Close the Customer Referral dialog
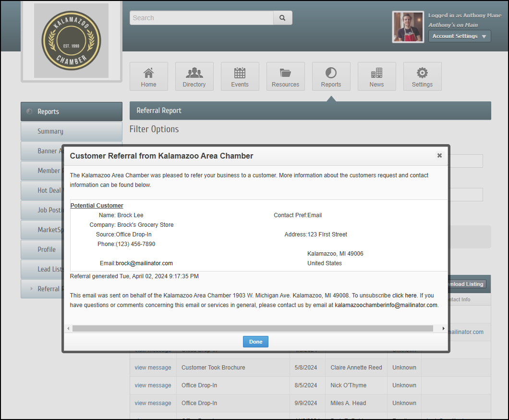 coord(439,156)
